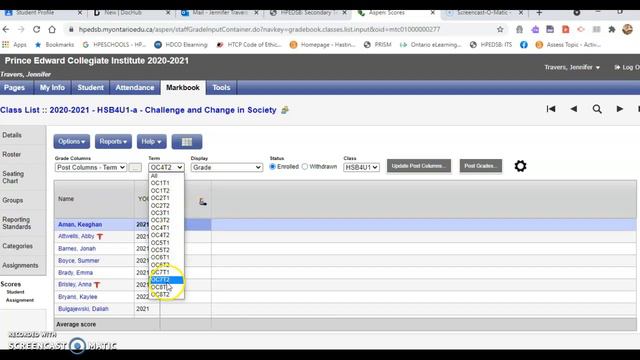Choose OC5T1 in the Term list
Viewport: 640px width, 360px height.
click(x=166, y=242)
